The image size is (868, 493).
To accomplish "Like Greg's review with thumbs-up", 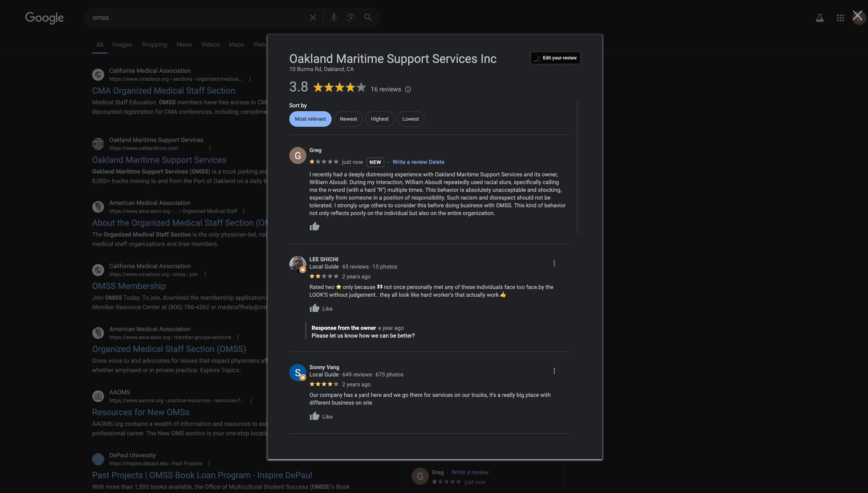I will [314, 226].
